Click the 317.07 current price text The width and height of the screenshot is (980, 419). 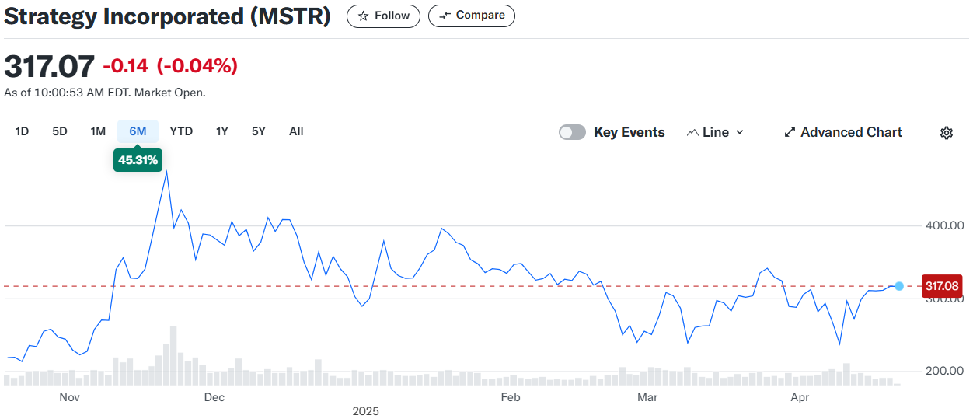tap(50, 66)
